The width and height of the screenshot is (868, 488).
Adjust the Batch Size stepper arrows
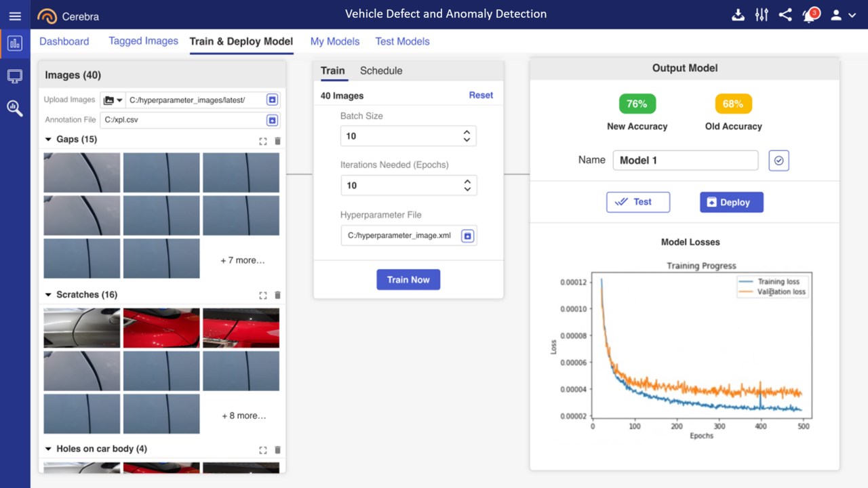click(467, 136)
